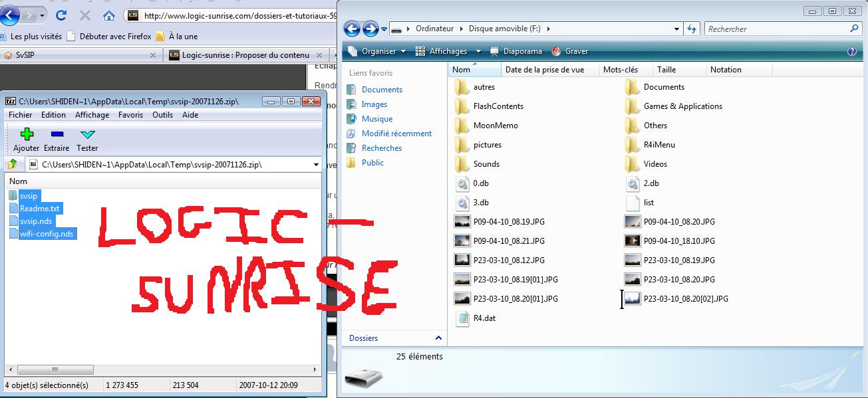Viewport: 868px width, 398px height.
Task: Open the Organiser dropdown menu
Action: click(x=378, y=51)
